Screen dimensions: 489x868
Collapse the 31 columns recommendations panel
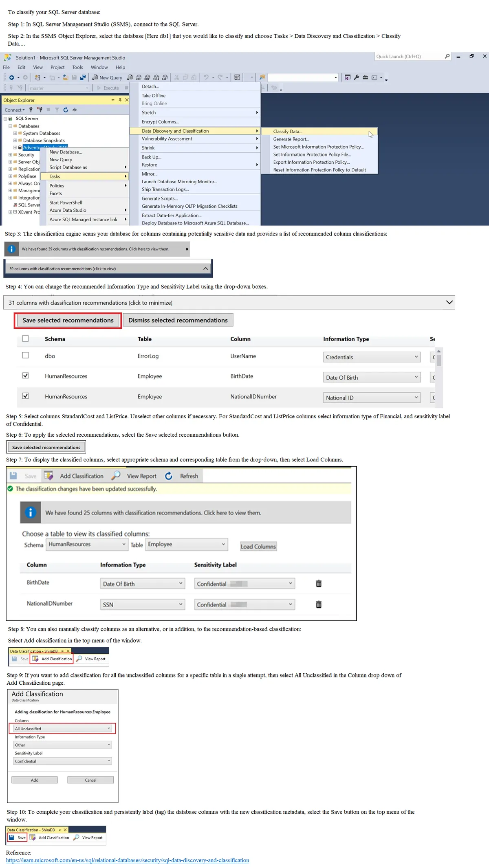(x=449, y=302)
